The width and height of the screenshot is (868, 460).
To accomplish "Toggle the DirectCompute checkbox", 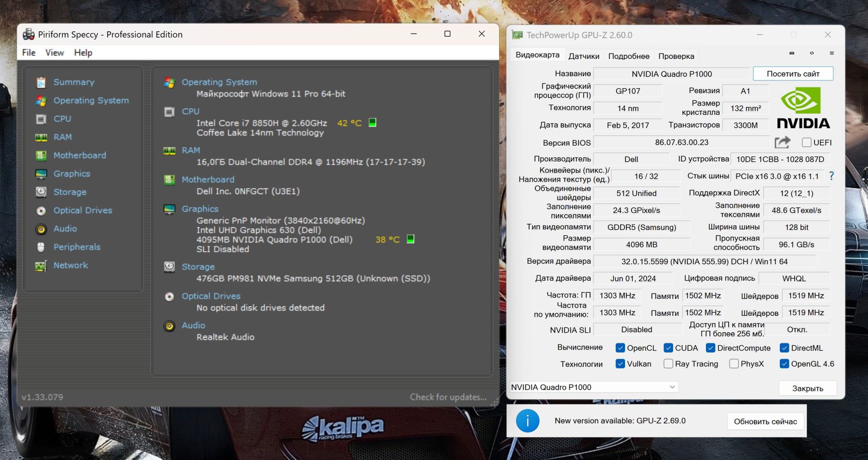I will [710, 348].
